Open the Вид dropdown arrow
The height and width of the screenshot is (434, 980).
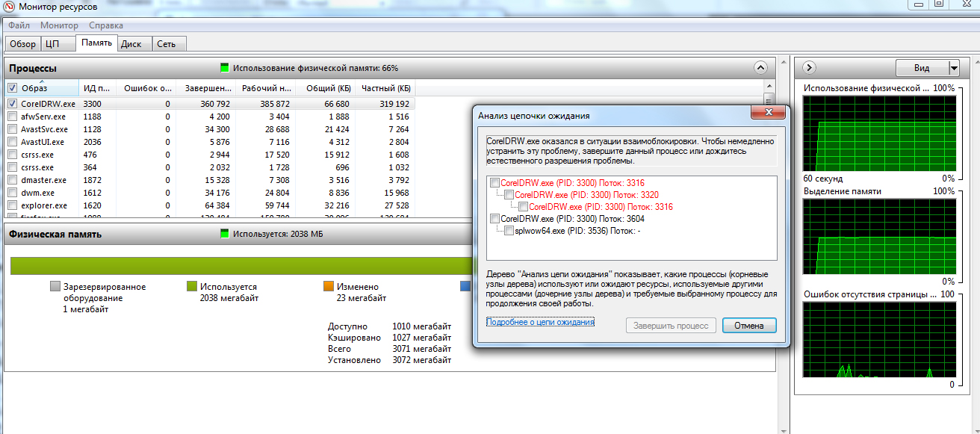953,68
